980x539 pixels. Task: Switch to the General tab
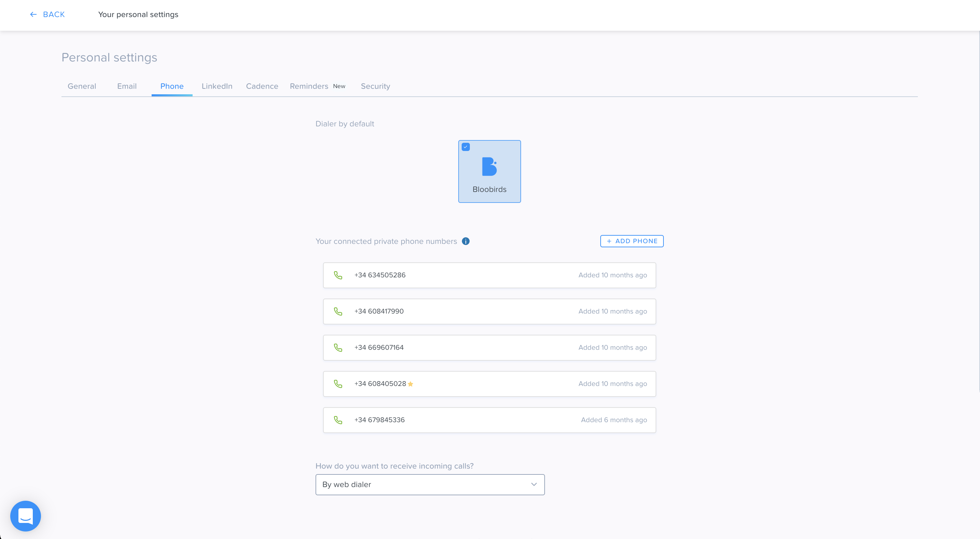click(82, 86)
